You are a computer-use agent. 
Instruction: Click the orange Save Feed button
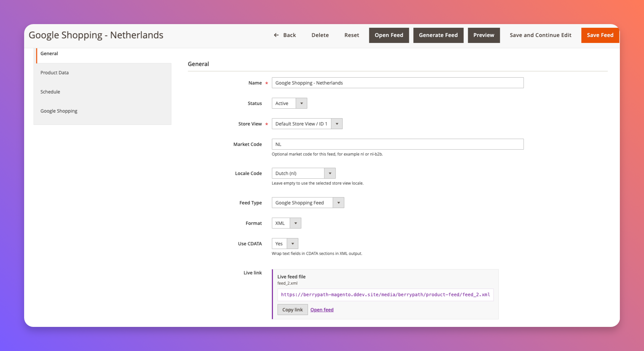[600, 35]
